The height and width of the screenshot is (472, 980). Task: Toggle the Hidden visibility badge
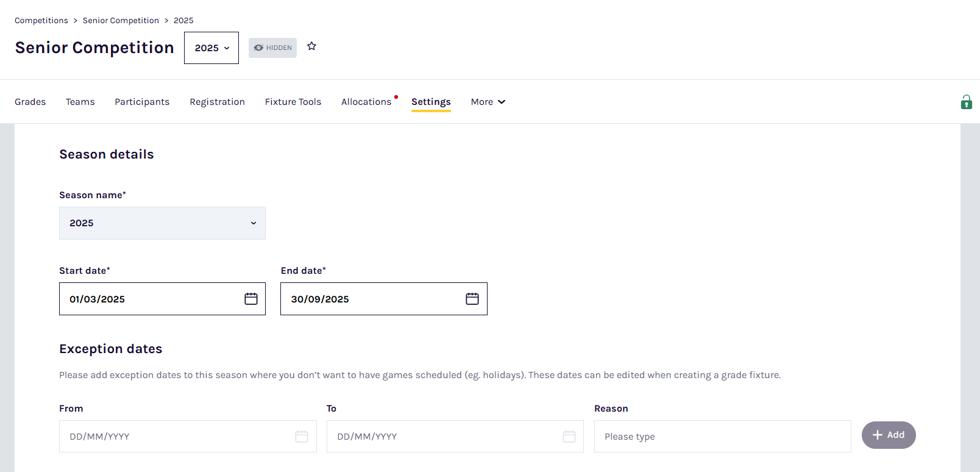point(272,48)
